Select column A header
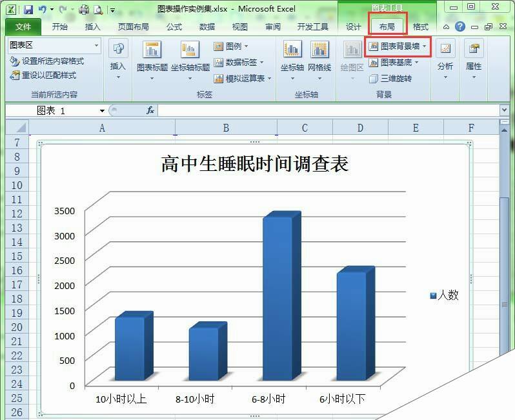This screenshot has height=420, width=515. pos(102,128)
